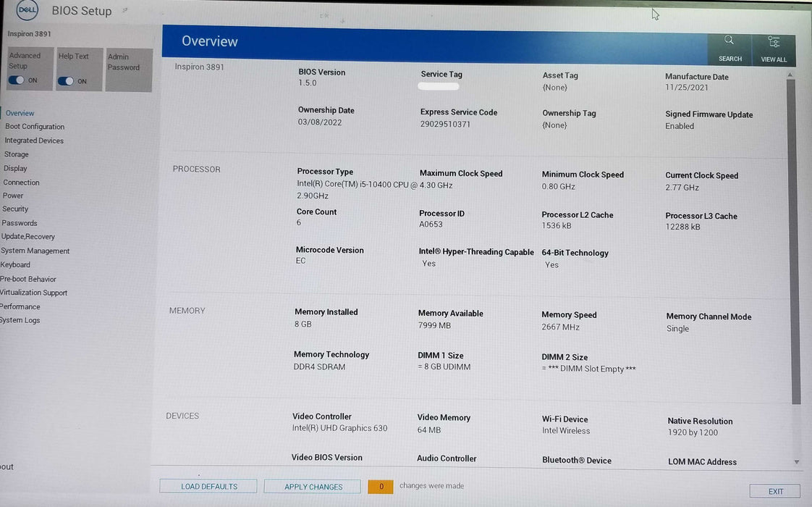Click Minimum Clock Speed 0.80 GHz
This screenshot has height=507, width=812.
[x=558, y=187]
